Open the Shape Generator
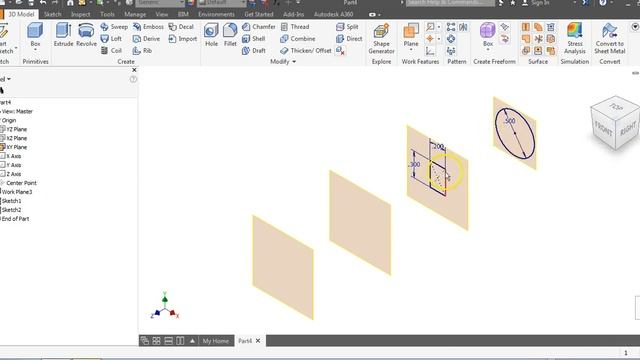Viewport: 640px width, 360px height. tap(381, 39)
